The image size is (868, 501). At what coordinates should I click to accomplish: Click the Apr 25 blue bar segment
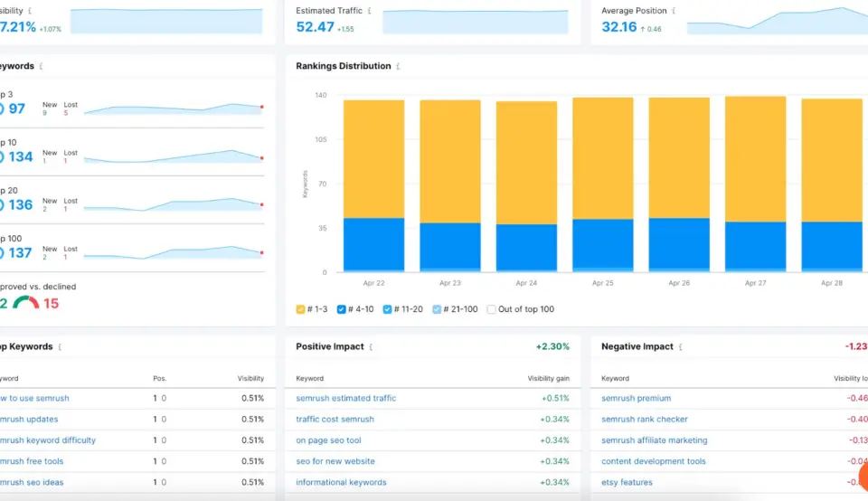coord(603,244)
